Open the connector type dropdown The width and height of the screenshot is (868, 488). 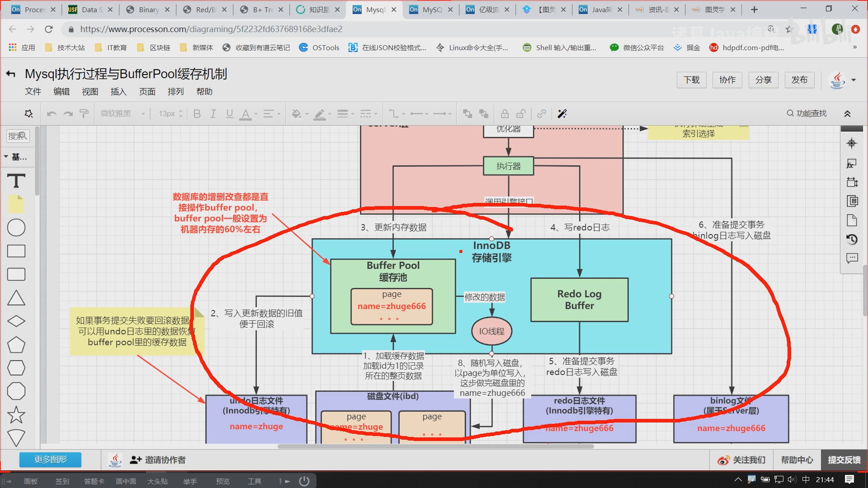397,114
